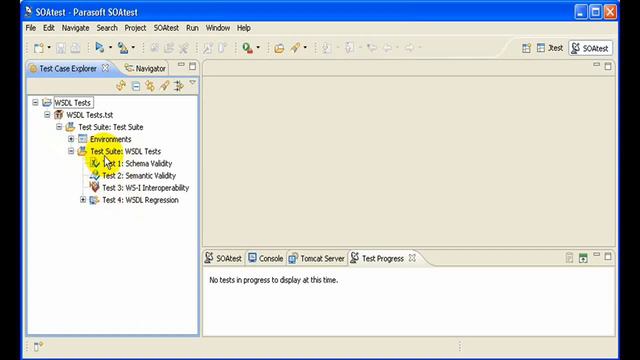Click the Save disk icon in toolbar
The width and height of the screenshot is (640, 360).
click(61, 48)
